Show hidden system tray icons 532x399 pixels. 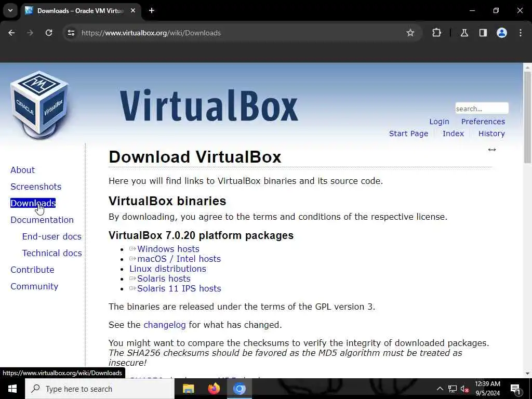(x=440, y=389)
